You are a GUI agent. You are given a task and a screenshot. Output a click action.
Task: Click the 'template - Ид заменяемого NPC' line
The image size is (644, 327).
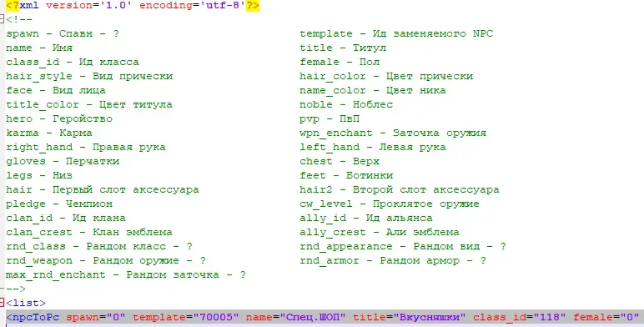(396, 33)
